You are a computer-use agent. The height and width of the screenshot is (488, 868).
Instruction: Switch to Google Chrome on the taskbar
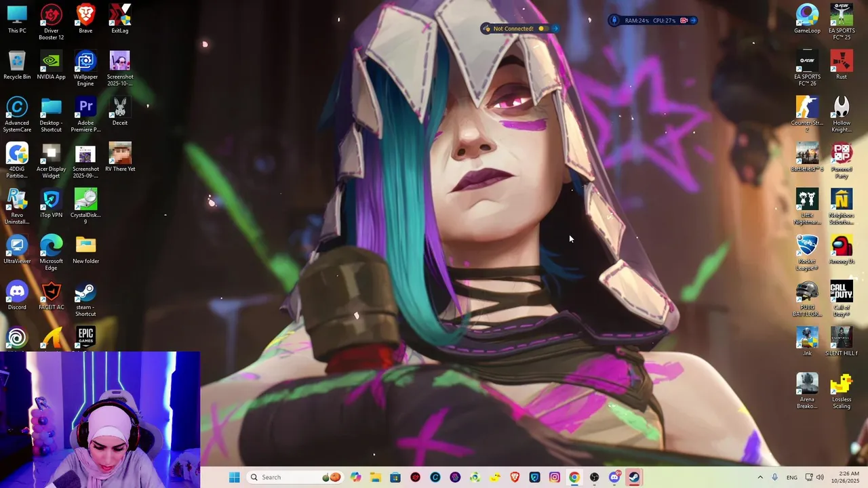[574, 477]
